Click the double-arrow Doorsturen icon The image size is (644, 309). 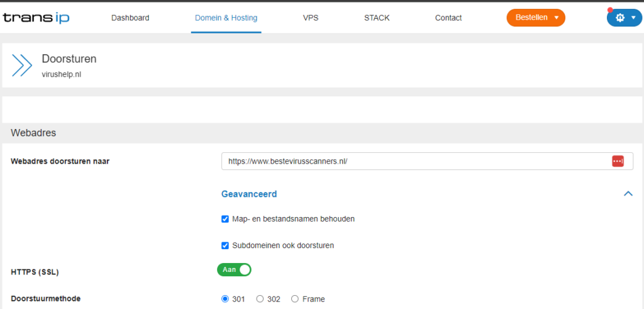pyautogui.click(x=22, y=65)
